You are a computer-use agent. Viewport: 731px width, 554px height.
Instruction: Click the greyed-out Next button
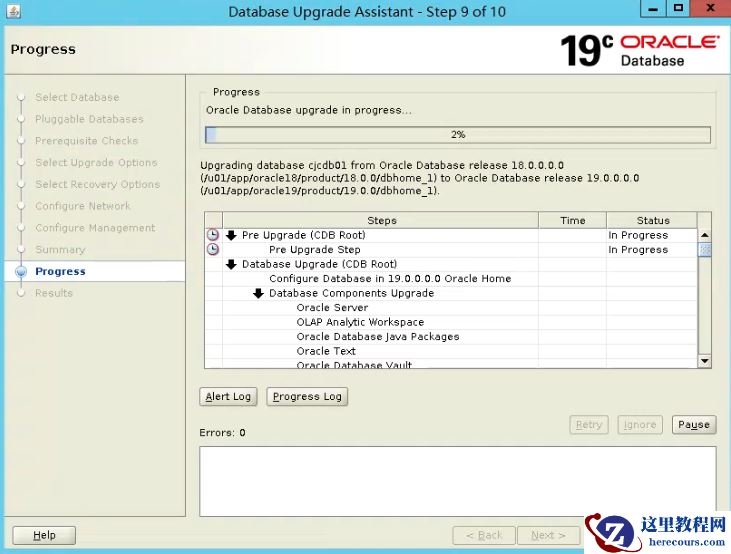(548, 535)
